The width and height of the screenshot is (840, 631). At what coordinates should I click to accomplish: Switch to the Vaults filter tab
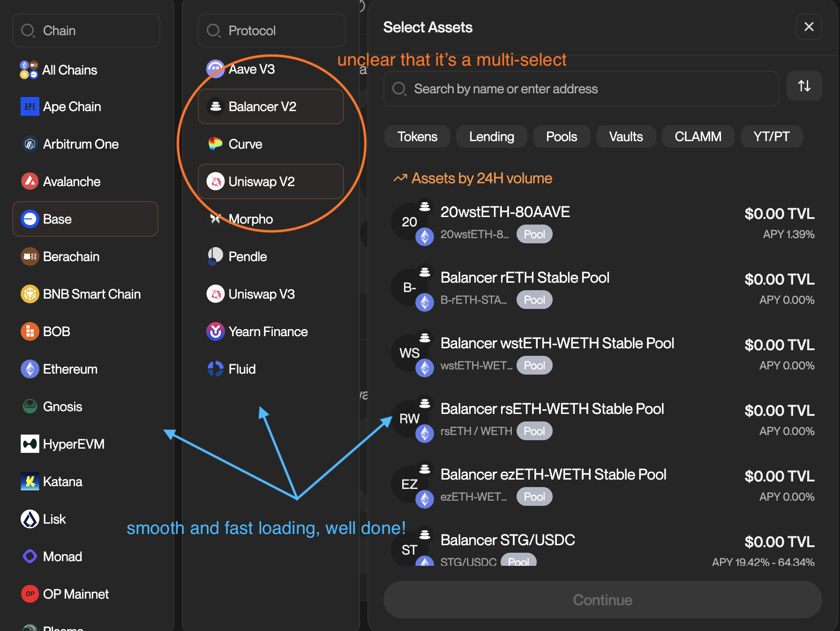pyautogui.click(x=625, y=136)
